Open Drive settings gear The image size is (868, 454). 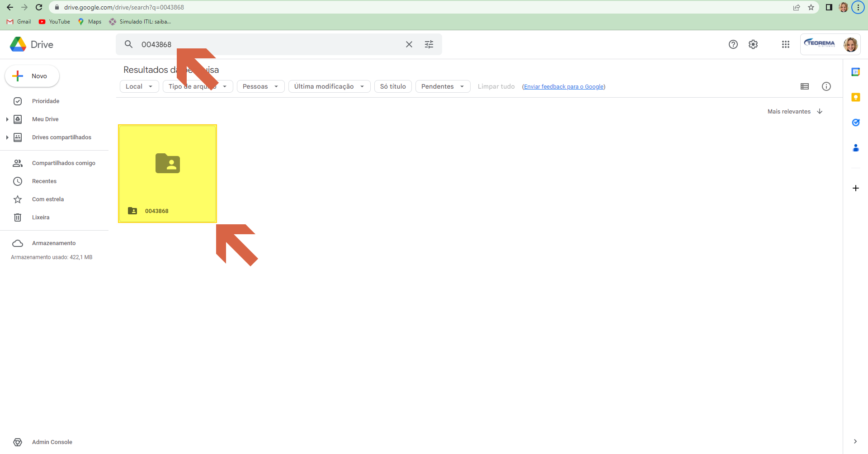[x=753, y=44]
